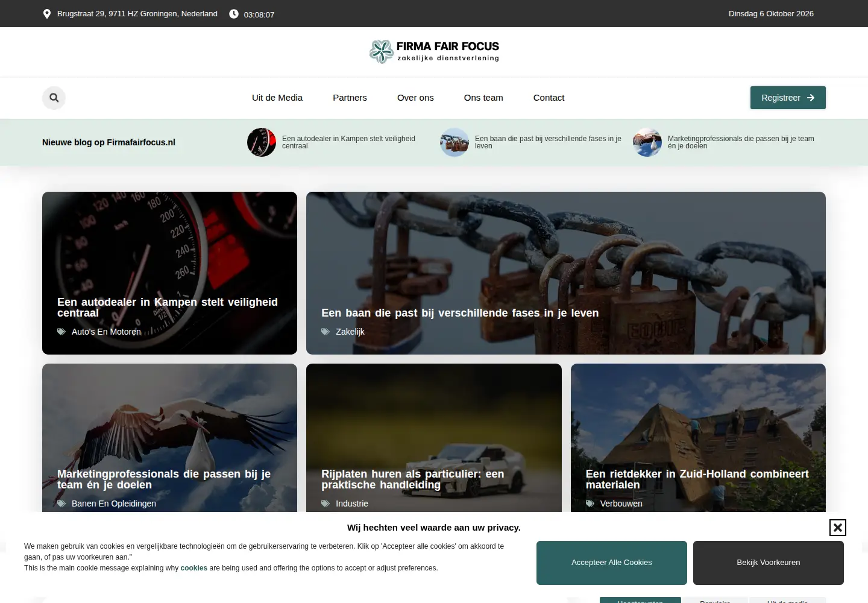Click the tag icon beside Zakelijk
The width and height of the screenshot is (868, 603).
[x=325, y=332]
